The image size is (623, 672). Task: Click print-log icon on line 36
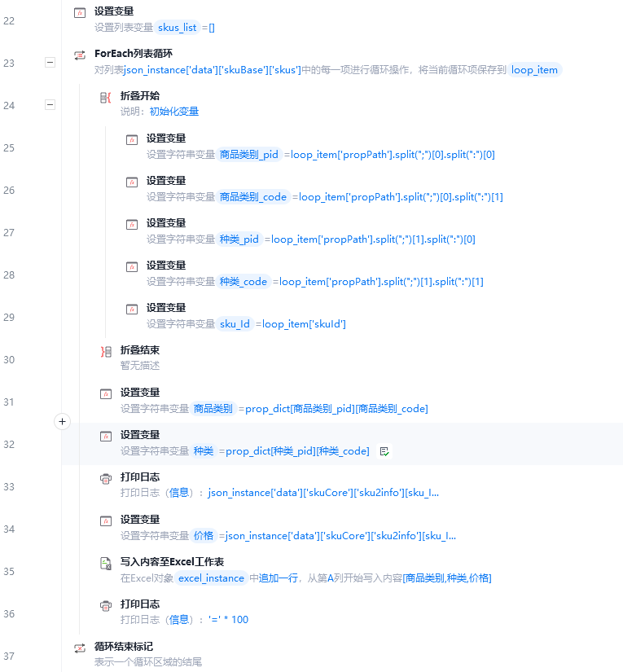point(105,605)
